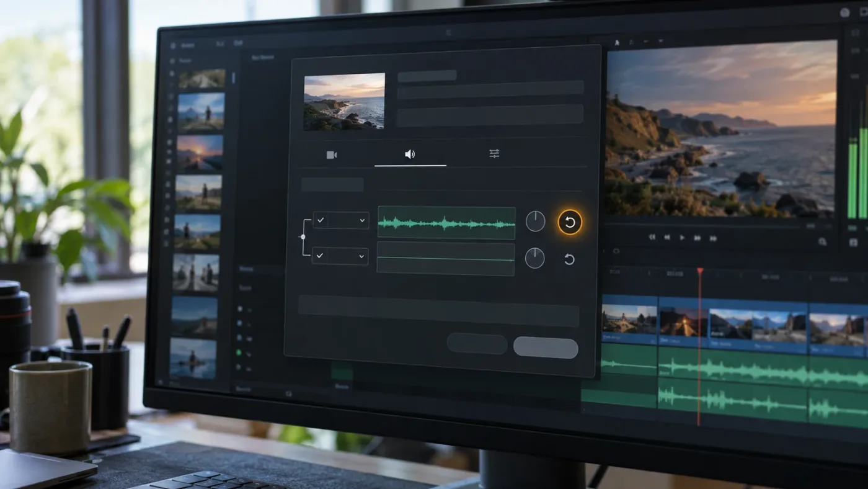Skip to the end with the last transport button

(x=713, y=238)
